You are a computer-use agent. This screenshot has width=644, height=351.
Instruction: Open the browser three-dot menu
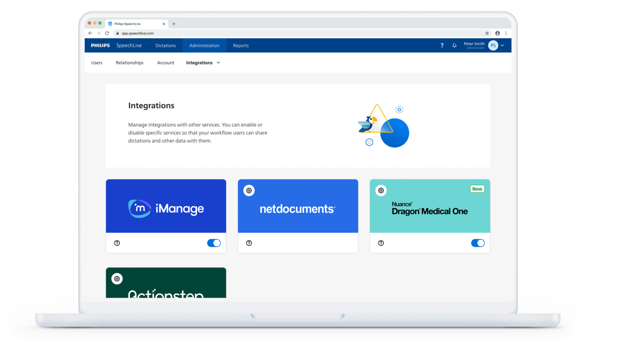pyautogui.click(x=506, y=33)
